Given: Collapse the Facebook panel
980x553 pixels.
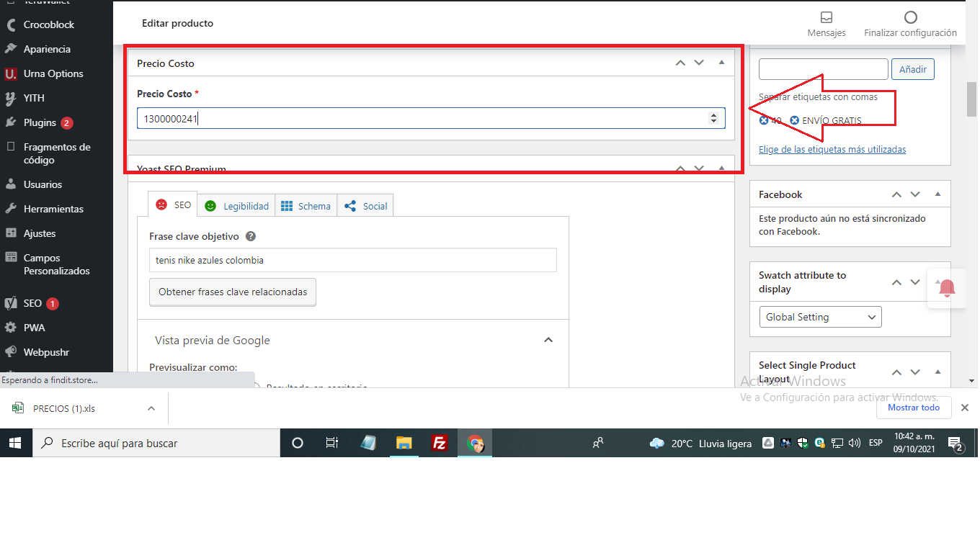Looking at the screenshot, I should click(937, 194).
